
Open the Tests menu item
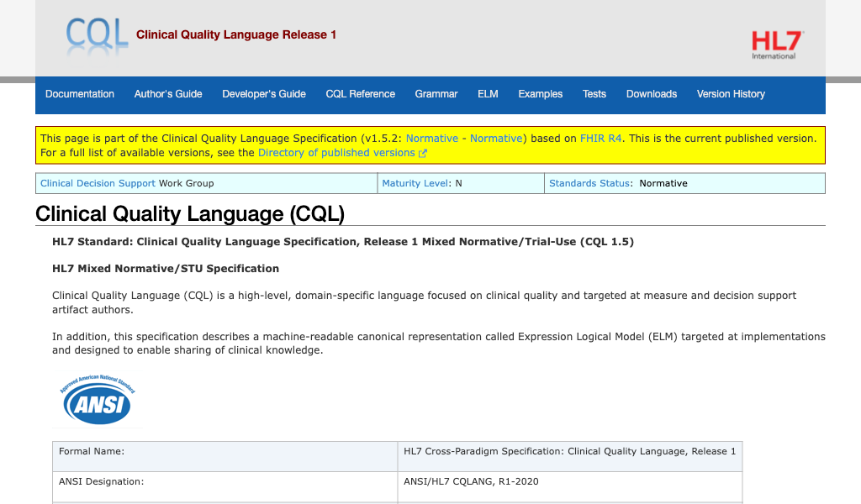click(x=594, y=94)
